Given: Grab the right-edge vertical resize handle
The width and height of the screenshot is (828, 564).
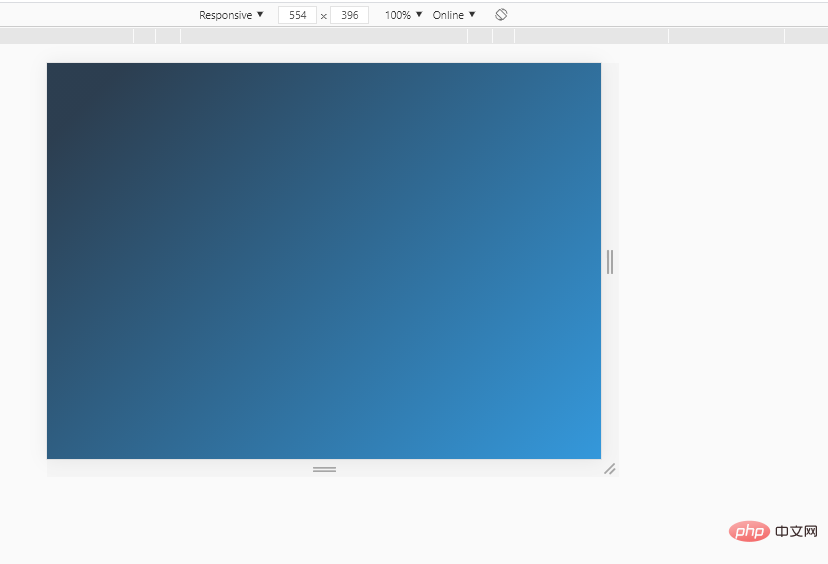Looking at the screenshot, I should pos(610,262).
